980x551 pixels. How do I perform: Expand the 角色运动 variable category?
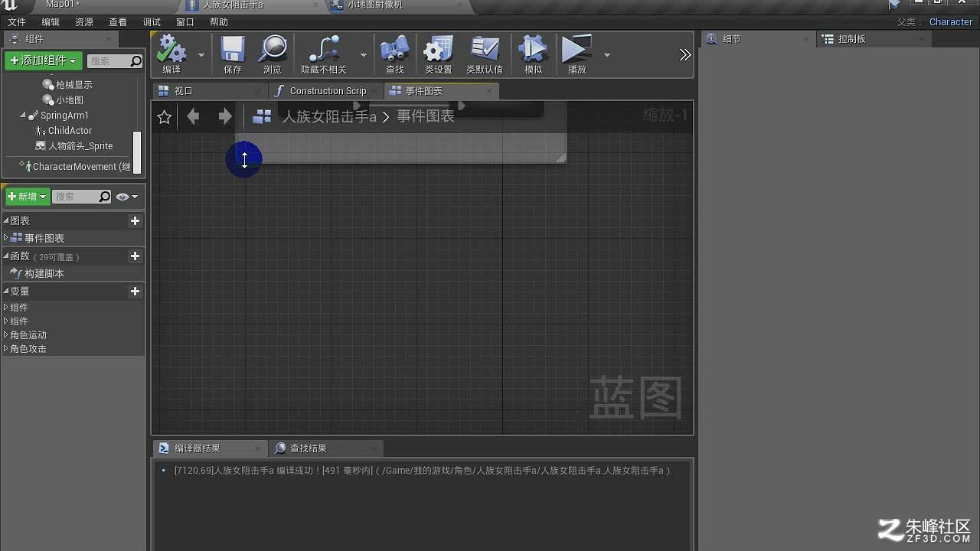6,335
